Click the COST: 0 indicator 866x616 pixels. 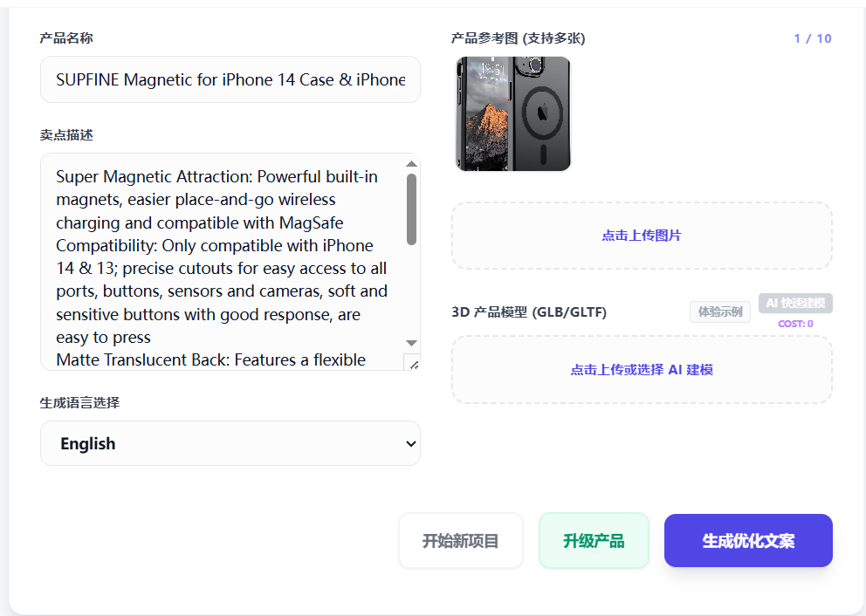(x=795, y=325)
